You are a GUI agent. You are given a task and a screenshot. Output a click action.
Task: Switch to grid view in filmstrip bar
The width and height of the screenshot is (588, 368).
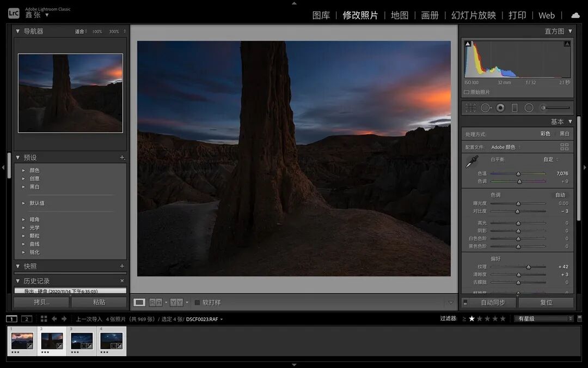pos(44,319)
